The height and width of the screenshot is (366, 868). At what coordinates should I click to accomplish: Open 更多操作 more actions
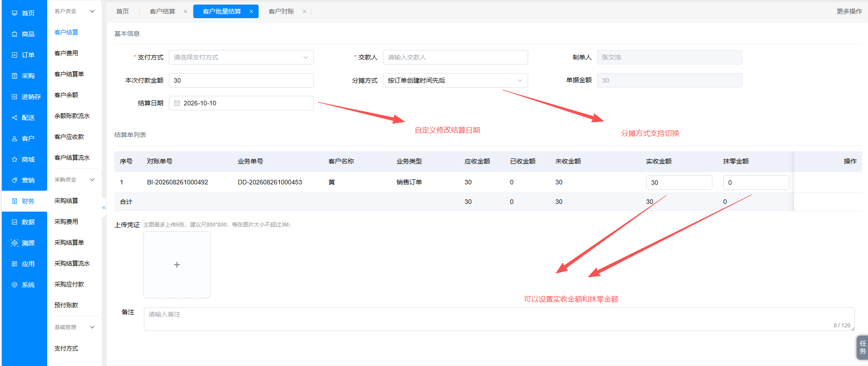pos(849,11)
